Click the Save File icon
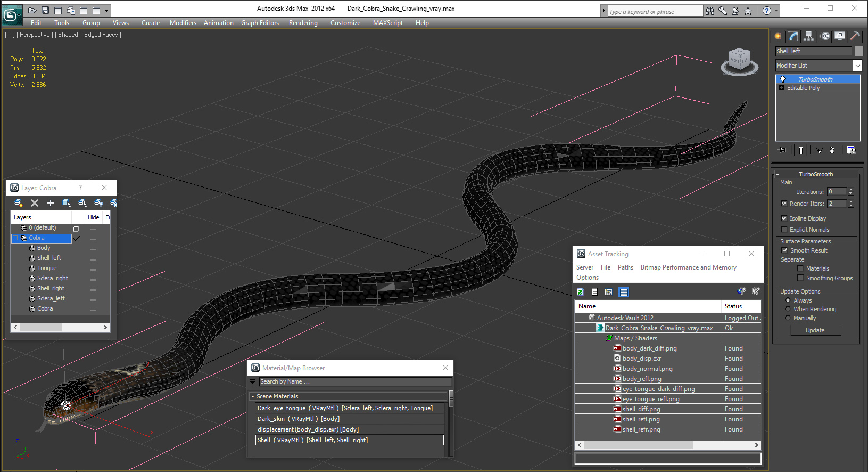Viewport: 868px width, 472px height. [45, 10]
